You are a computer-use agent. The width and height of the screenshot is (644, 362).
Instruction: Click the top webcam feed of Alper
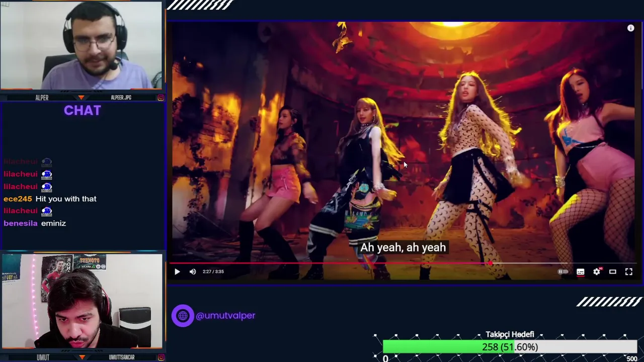(82, 46)
